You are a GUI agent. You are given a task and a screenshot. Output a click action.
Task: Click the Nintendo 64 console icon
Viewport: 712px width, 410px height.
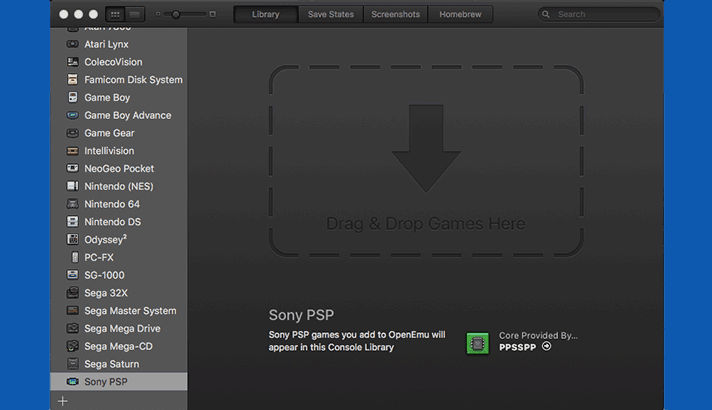coord(72,204)
